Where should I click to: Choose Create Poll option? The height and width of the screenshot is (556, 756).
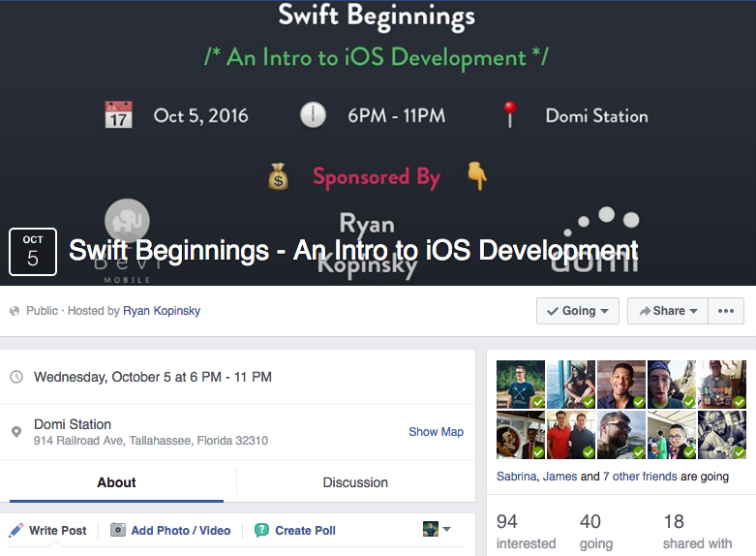(x=305, y=531)
